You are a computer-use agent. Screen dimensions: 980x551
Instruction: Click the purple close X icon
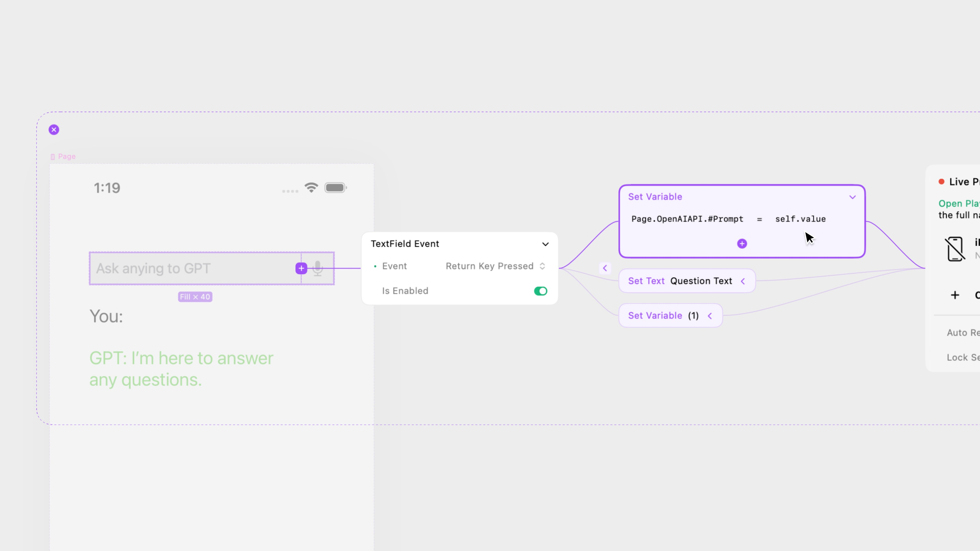pyautogui.click(x=54, y=130)
